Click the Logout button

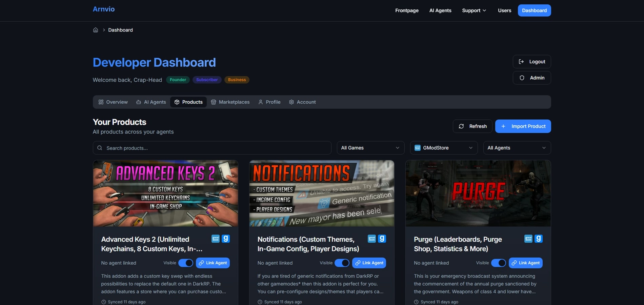tap(532, 62)
